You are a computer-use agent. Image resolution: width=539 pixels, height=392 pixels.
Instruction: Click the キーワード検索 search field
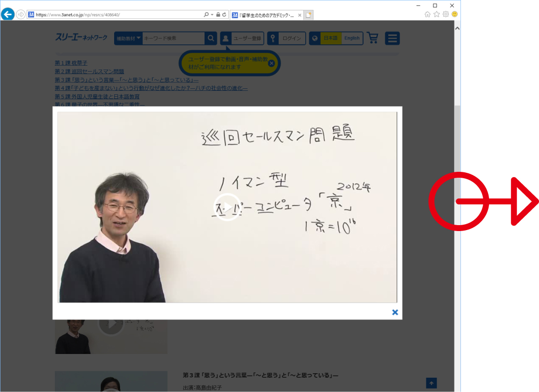click(x=173, y=38)
